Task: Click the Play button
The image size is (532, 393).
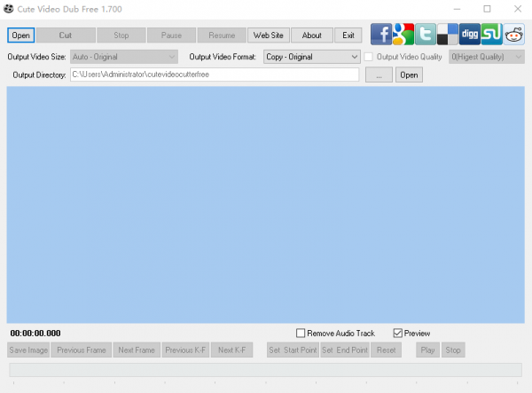Action: [427, 350]
